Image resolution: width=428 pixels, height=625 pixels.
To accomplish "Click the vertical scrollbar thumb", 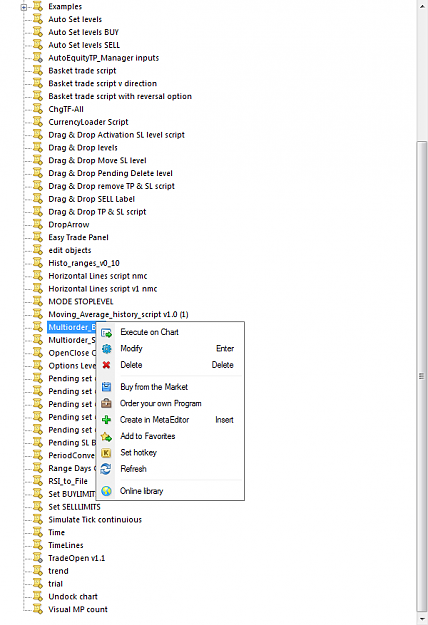I will click(422, 376).
